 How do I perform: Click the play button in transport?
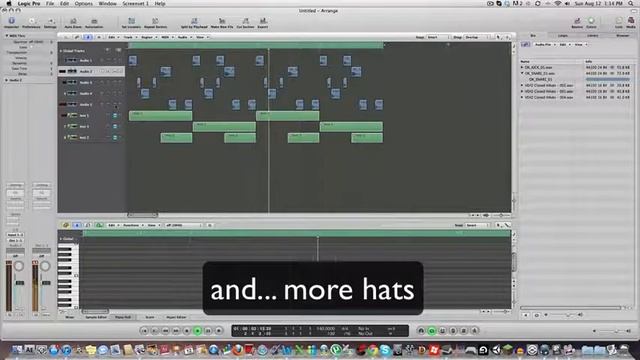pos(197,331)
